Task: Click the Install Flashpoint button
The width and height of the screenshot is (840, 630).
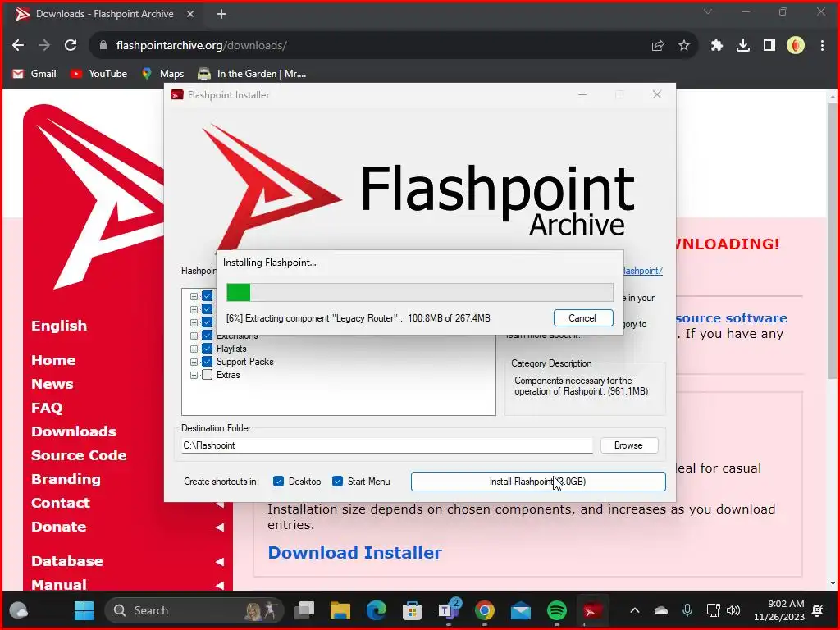Action: pyautogui.click(x=538, y=481)
